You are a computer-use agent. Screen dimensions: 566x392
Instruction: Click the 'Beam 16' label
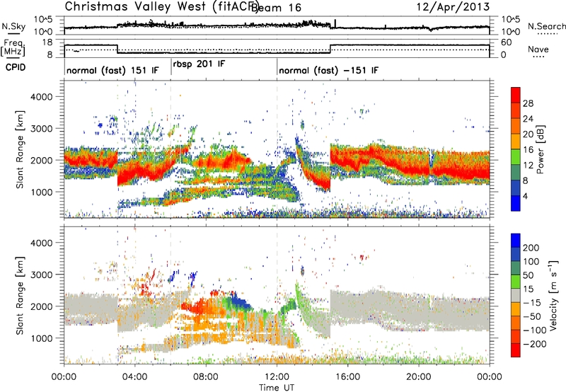tap(276, 8)
